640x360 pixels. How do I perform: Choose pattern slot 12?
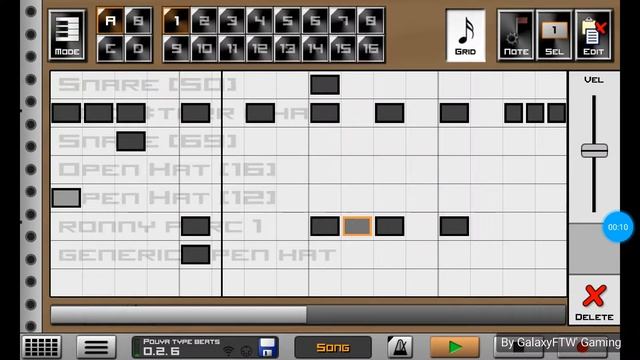pos(259,48)
